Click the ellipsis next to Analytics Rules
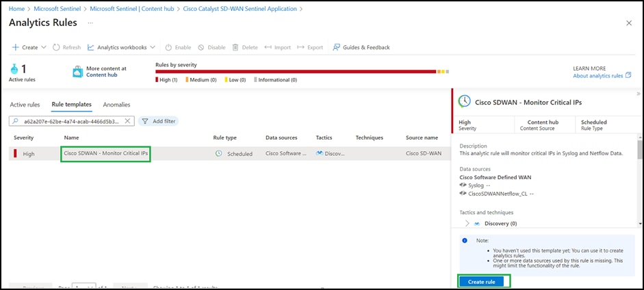The height and width of the screenshot is (290, 644). pyautogui.click(x=90, y=23)
